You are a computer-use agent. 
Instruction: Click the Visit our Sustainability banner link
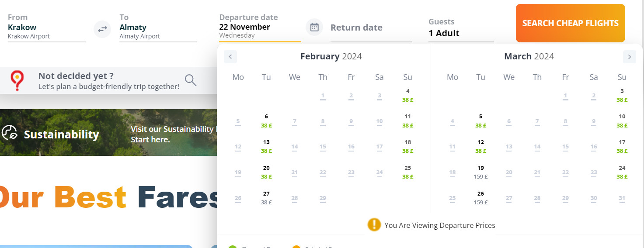tap(173, 134)
